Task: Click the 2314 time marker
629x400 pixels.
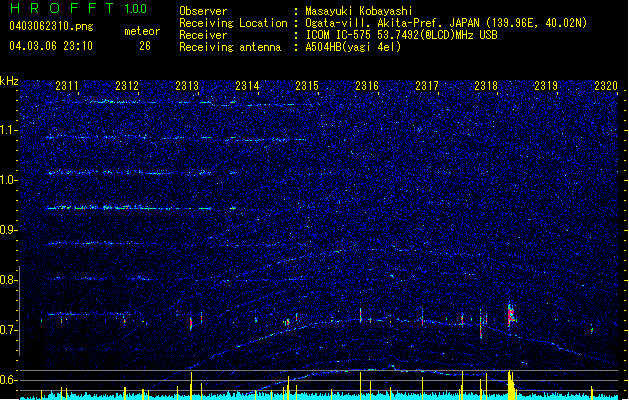Action: coord(247,86)
